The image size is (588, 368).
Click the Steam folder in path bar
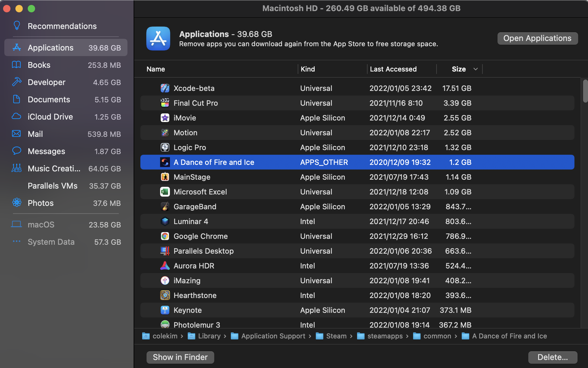pos(336,336)
